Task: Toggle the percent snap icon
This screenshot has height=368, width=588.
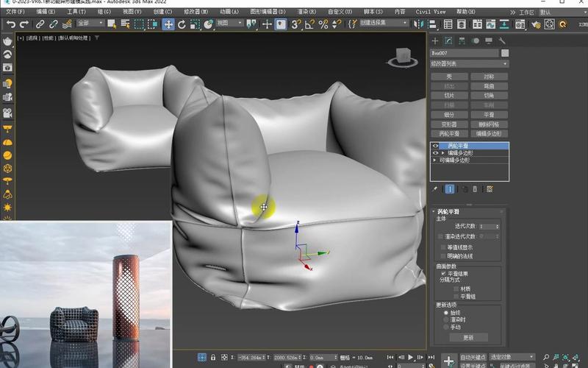Action: 323,24
